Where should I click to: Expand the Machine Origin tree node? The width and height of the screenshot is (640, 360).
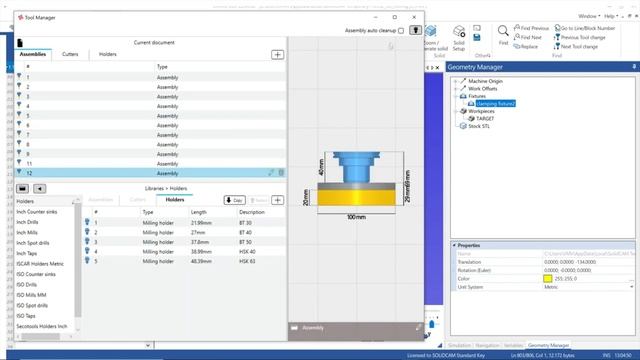[x=456, y=81]
